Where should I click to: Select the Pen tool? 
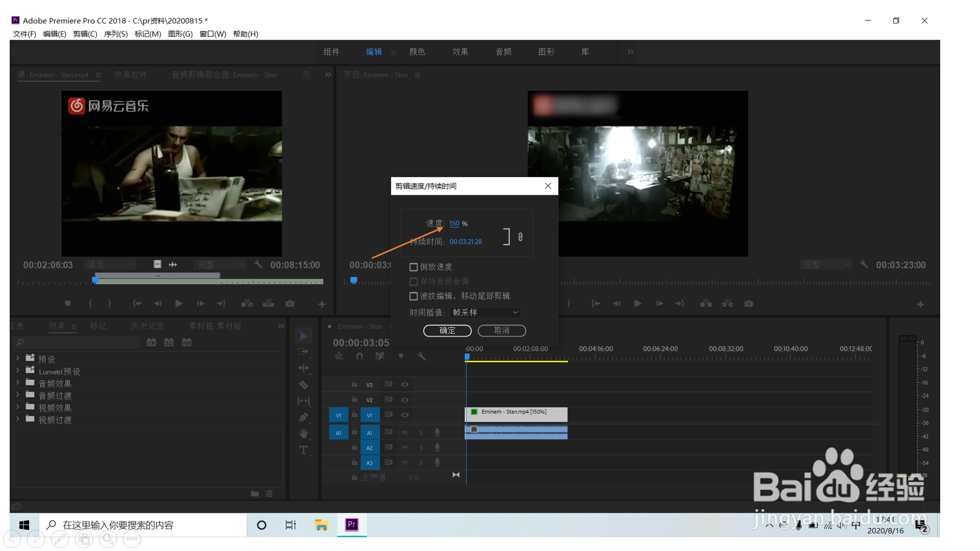[304, 417]
